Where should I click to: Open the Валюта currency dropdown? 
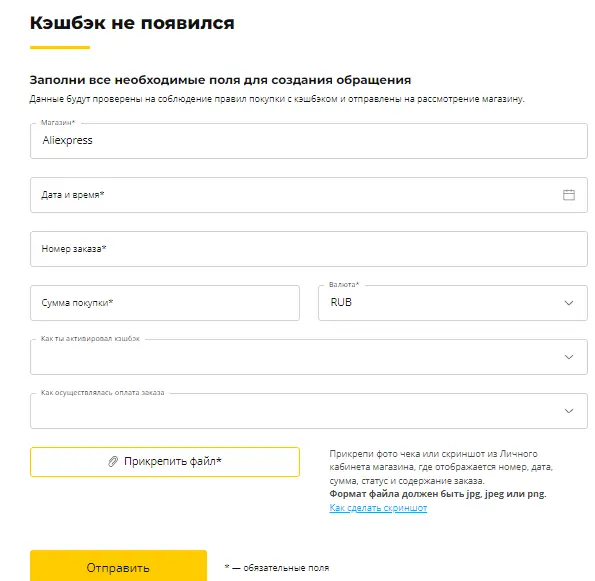(453, 303)
